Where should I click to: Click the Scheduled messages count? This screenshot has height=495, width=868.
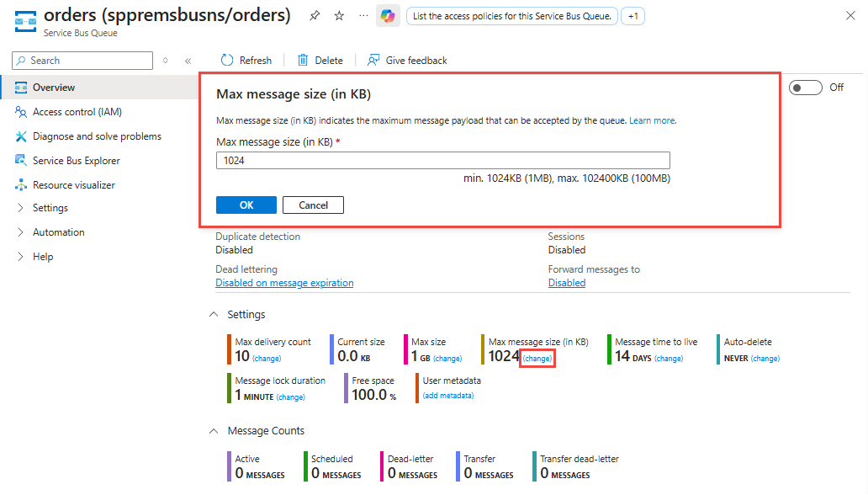coord(336,473)
